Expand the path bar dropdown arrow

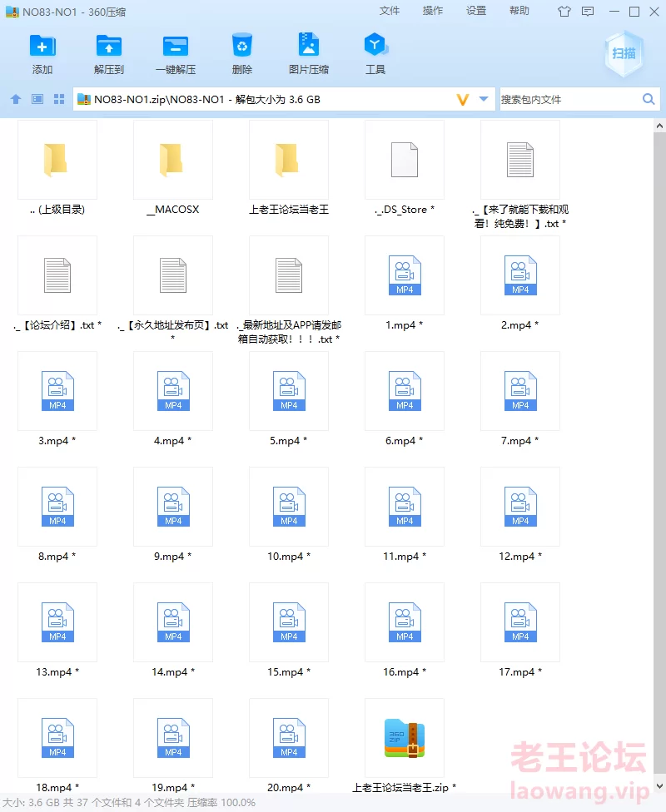pos(484,99)
